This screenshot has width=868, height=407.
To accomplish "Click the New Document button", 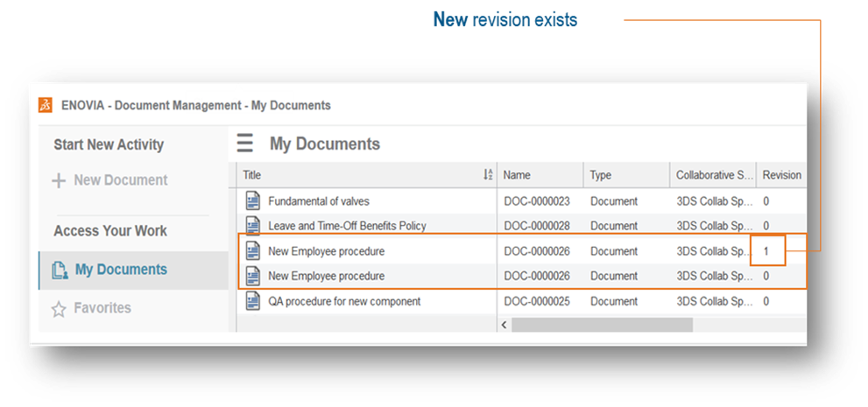I will tap(120, 180).
